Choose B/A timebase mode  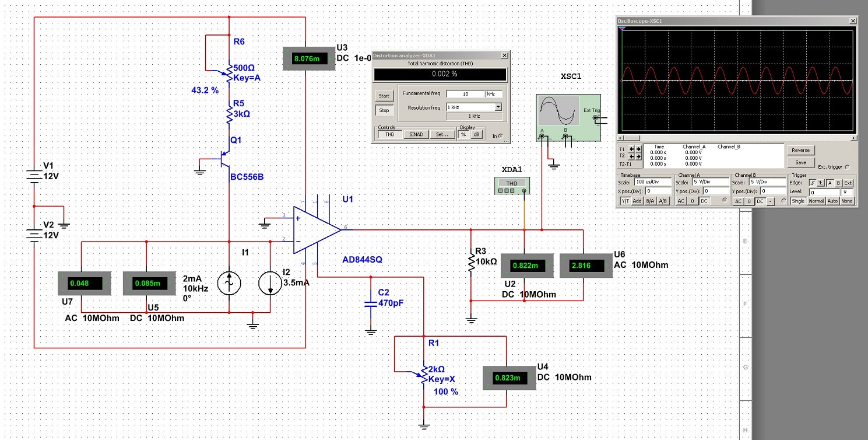click(x=650, y=201)
